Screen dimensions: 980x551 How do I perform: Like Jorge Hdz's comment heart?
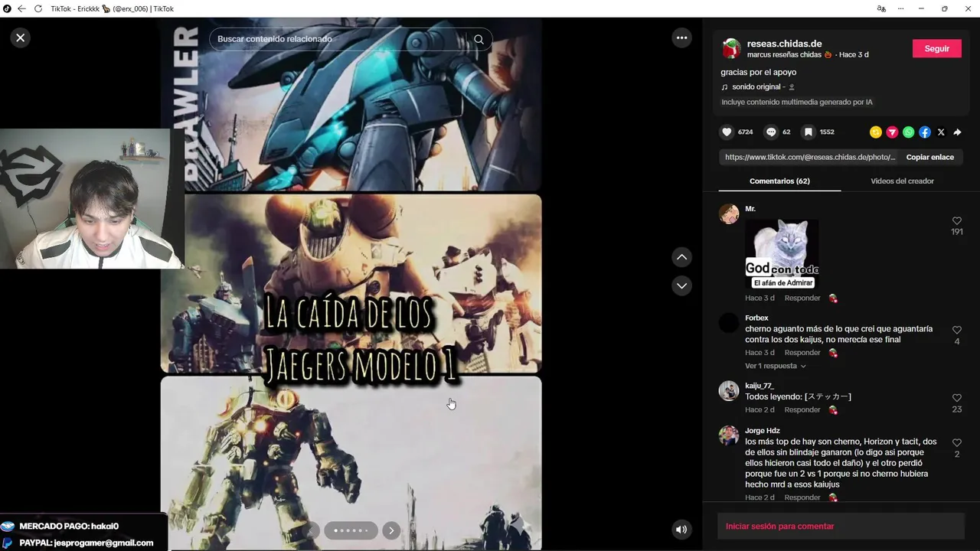(x=956, y=443)
